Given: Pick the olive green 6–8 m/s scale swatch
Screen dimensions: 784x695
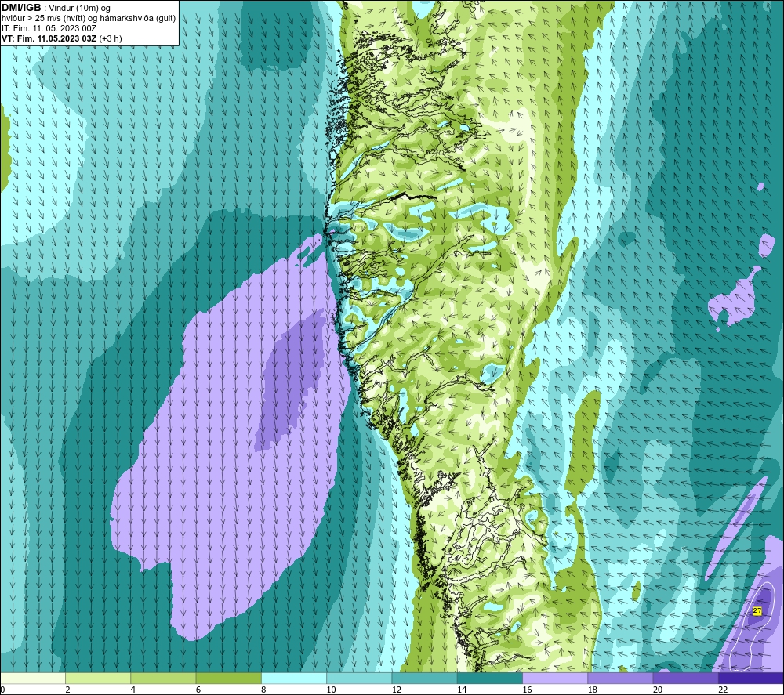Looking at the screenshot, I should point(228,678).
